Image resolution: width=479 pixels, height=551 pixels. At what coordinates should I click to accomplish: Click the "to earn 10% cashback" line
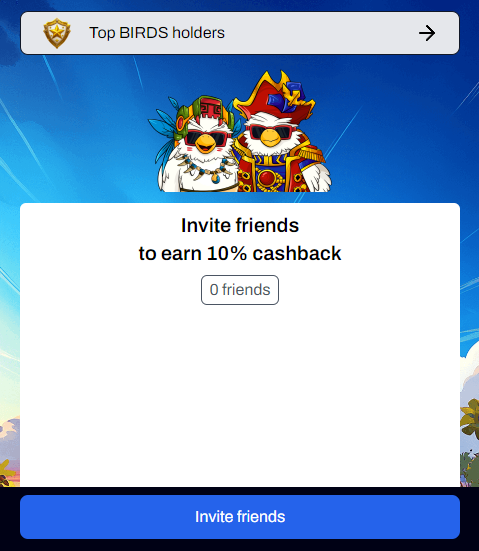coord(240,253)
